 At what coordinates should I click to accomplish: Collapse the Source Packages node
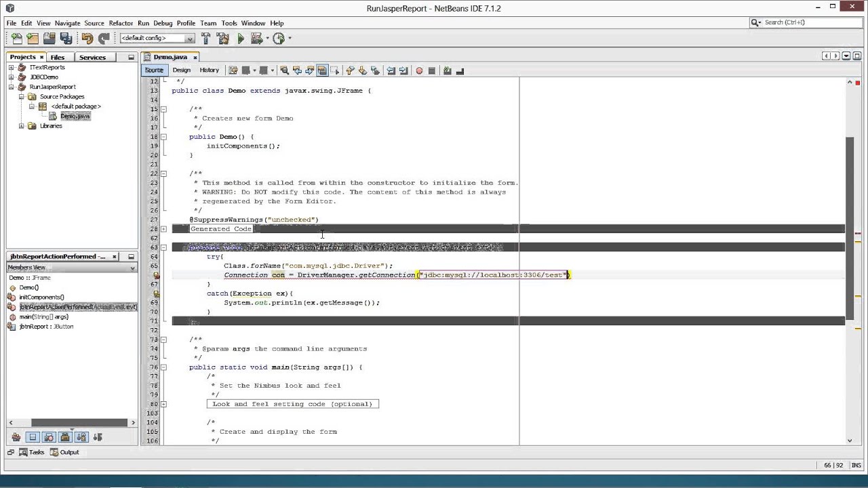click(21, 97)
